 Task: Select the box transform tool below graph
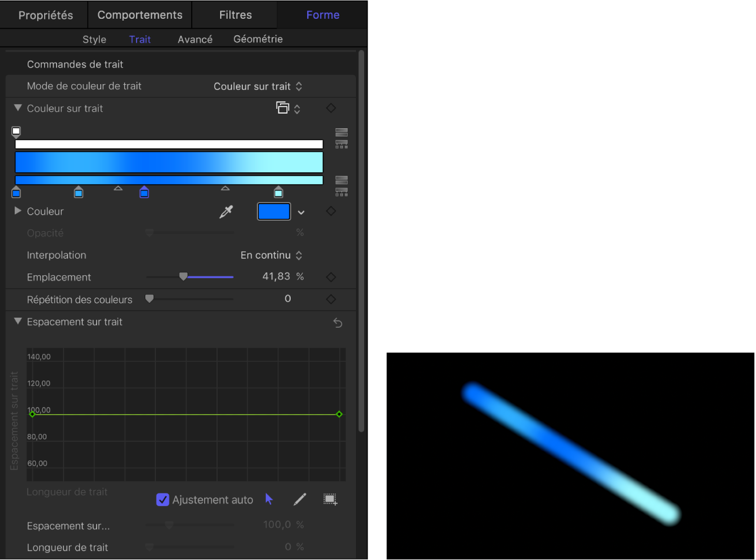click(x=331, y=499)
